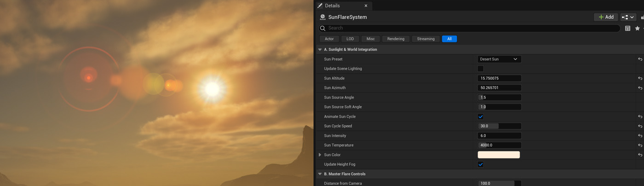Image resolution: width=644 pixels, height=186 pixels.
Task: Reset Sun Temperature to default
Action: point(640,145)
